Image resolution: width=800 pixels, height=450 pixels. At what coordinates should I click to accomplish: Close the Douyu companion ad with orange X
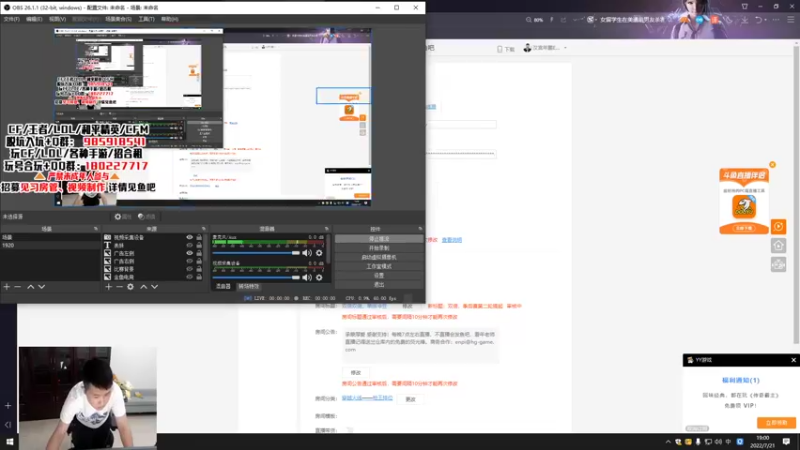[772, 165]
